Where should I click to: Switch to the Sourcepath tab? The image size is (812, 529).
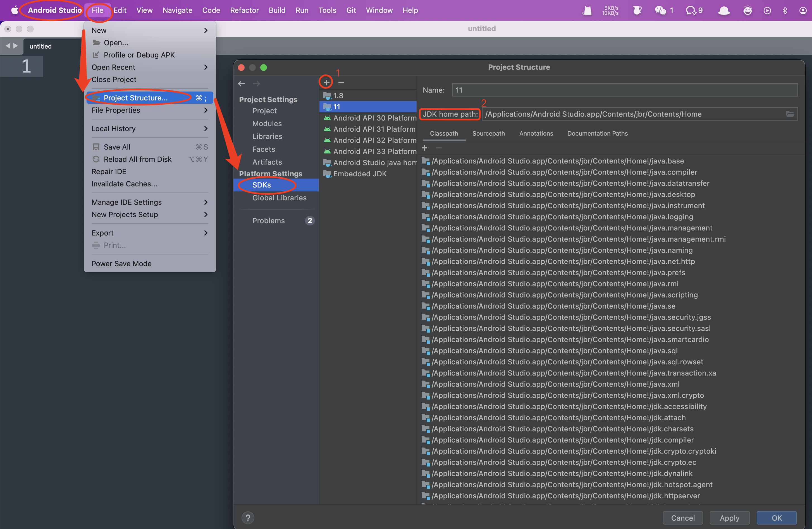tap(488, 134)
